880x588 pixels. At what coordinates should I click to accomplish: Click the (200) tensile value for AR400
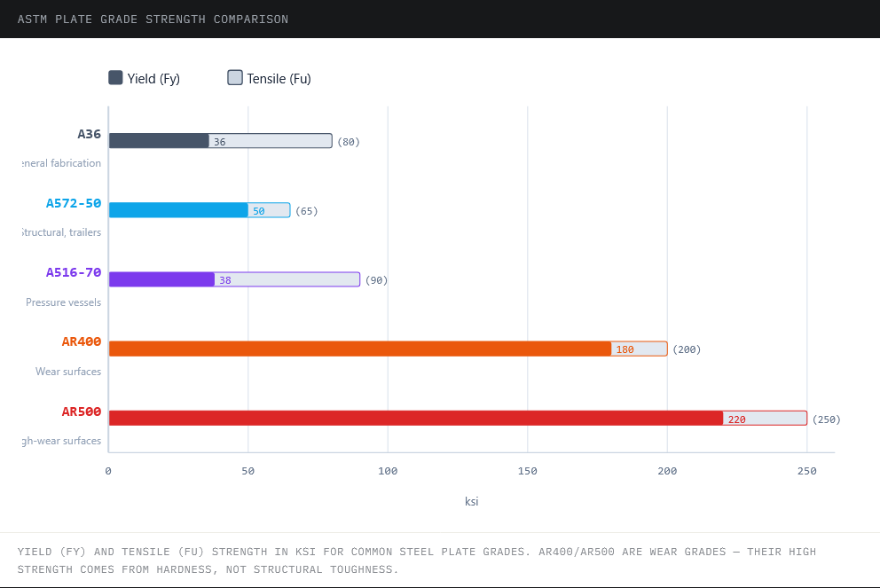click(687, 349)
